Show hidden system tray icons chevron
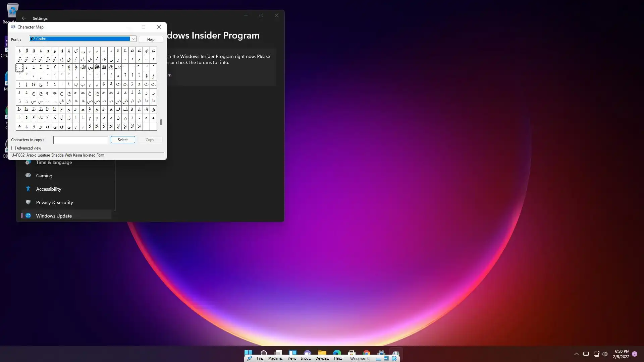This screenshot has width=644, height=362. point(576,354)
